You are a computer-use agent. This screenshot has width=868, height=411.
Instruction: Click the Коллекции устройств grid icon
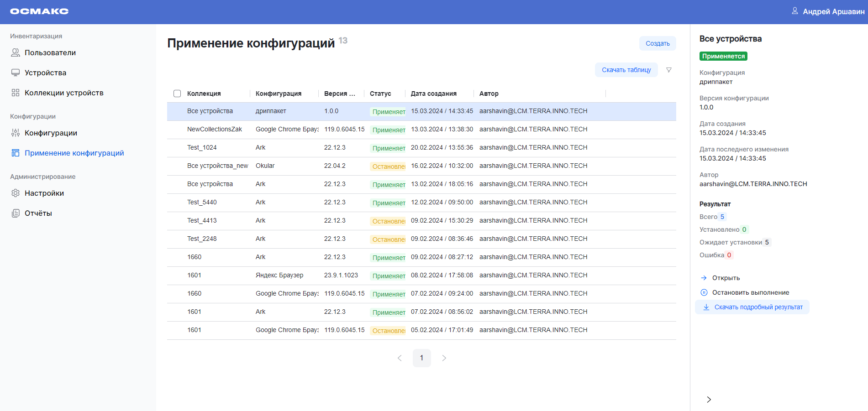pyautogui.click(x=16, y=93)
